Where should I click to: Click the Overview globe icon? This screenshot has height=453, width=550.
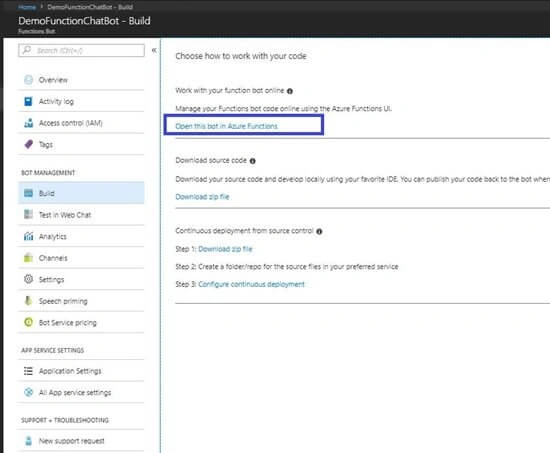[28, 80]
